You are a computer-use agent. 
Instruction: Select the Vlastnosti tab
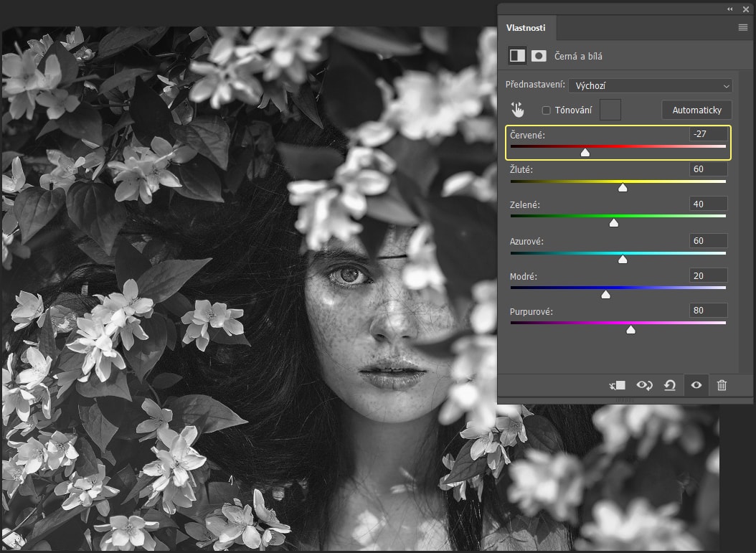(x=526, y=28)
